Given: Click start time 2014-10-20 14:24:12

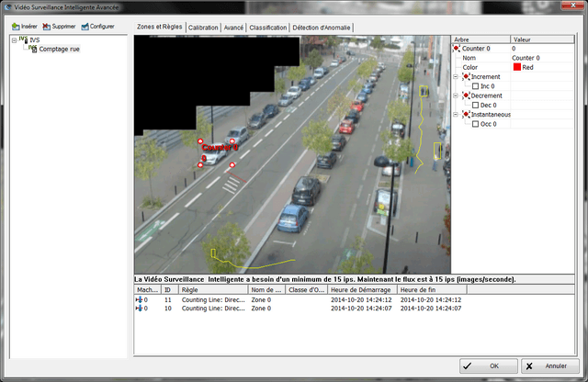Looking at the screenshot, I should pyautogui.click(x=361, y=300).
